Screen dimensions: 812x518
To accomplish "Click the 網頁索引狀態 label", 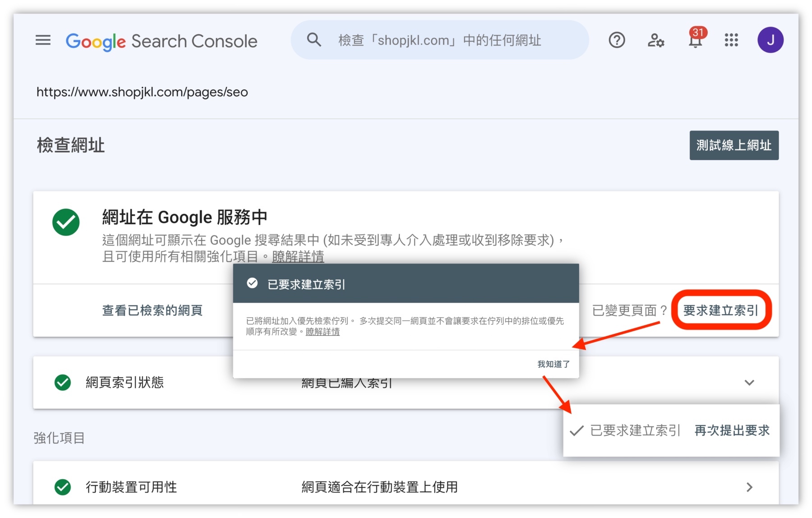I will (125, 383).
